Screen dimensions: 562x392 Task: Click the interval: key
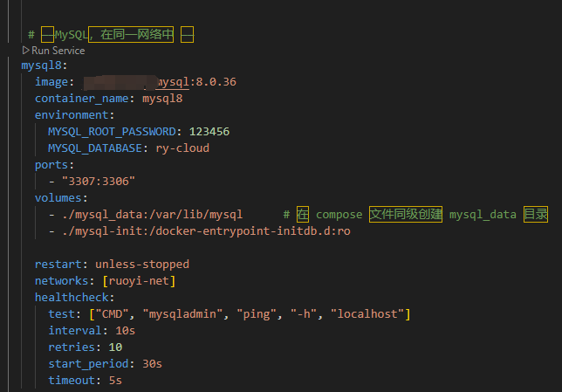point(78,330)
